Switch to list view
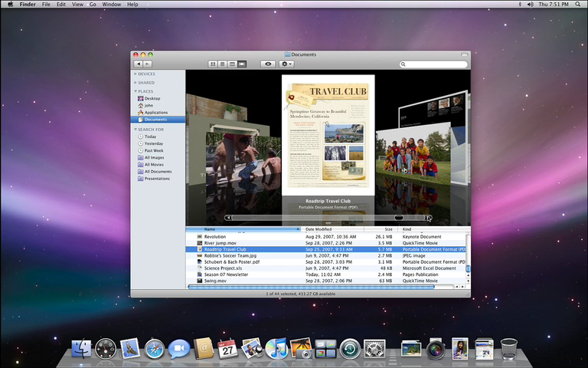This screenshot has height=368, width=588. point(223,64)
